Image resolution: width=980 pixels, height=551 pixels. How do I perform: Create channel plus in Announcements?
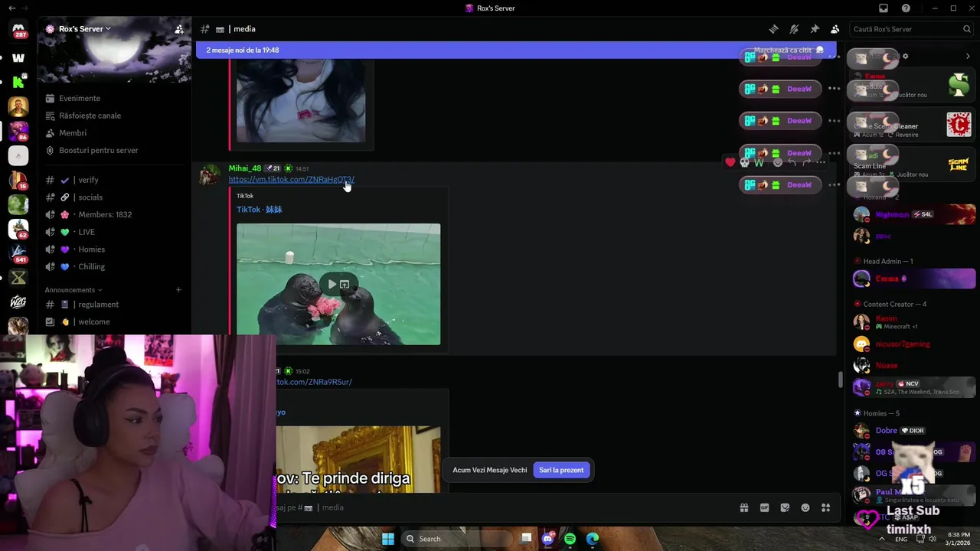click(x=178, y=290)
